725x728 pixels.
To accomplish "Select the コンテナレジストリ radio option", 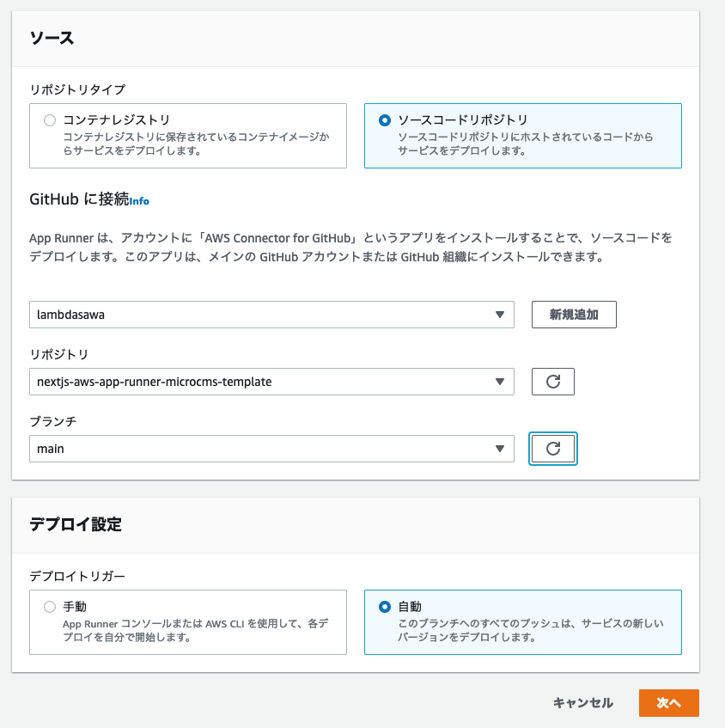I will [50, 120].
